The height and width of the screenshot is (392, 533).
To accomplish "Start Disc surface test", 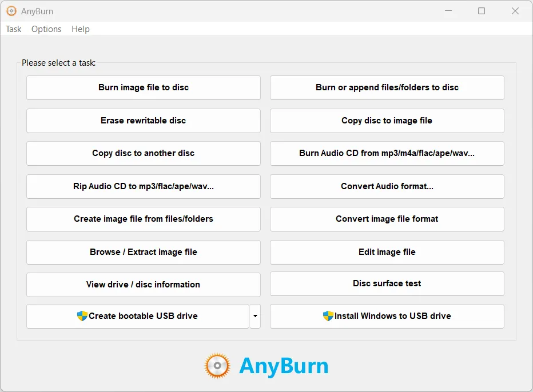I will (x=387, y=283).
